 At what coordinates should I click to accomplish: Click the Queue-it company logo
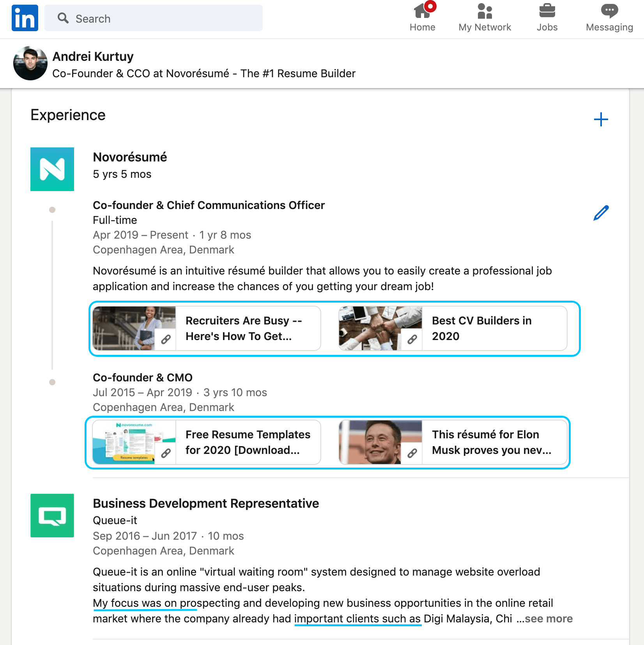52,516
